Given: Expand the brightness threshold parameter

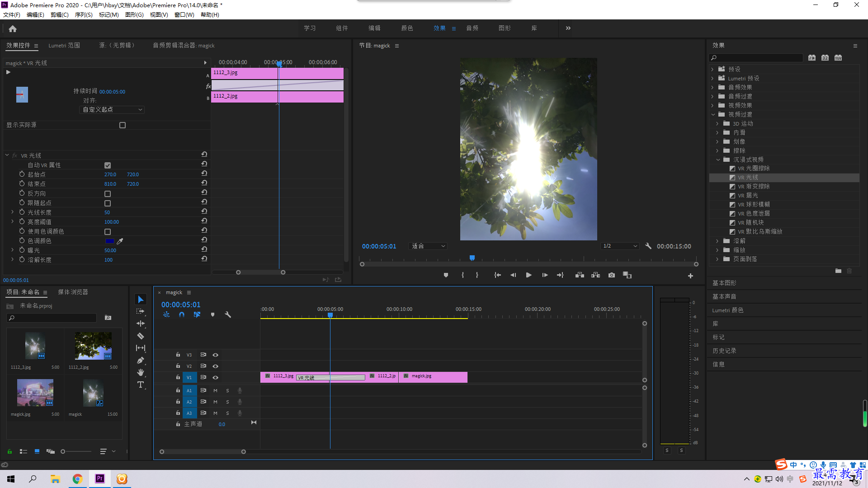Looking at the screenshot, I should pyautogui.click(x=12, y=221).
